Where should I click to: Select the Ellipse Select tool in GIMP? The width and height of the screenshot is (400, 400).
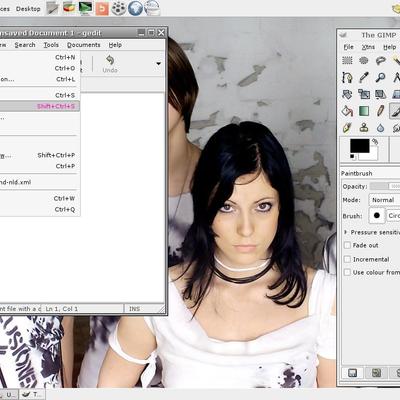tap(364, 60)
